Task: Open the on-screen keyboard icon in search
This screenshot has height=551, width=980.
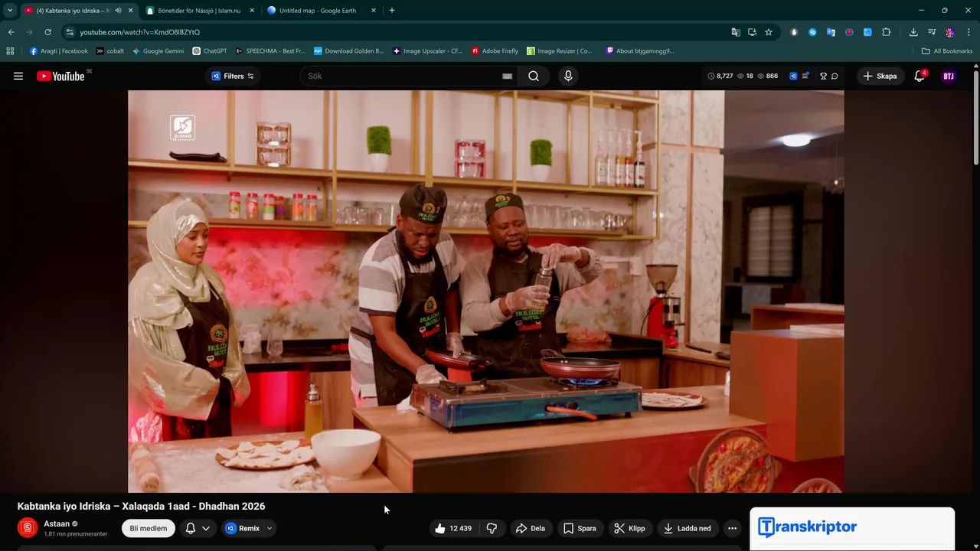Action: click(x=507, y=76)
